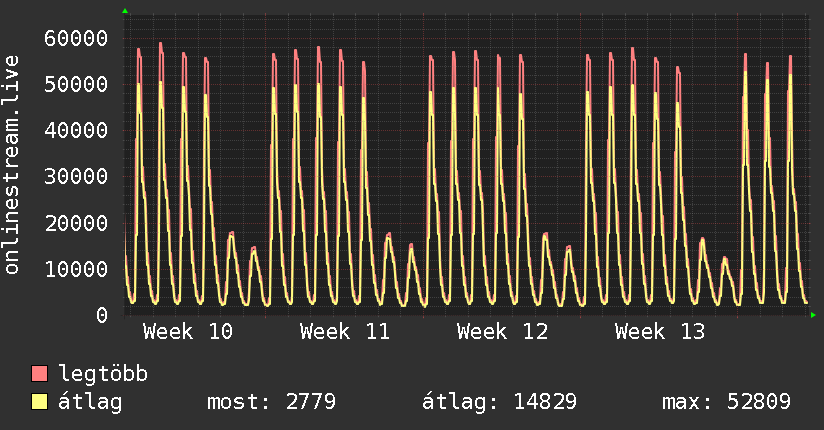Select the átlag legend label text

click(x=91, y=402)
